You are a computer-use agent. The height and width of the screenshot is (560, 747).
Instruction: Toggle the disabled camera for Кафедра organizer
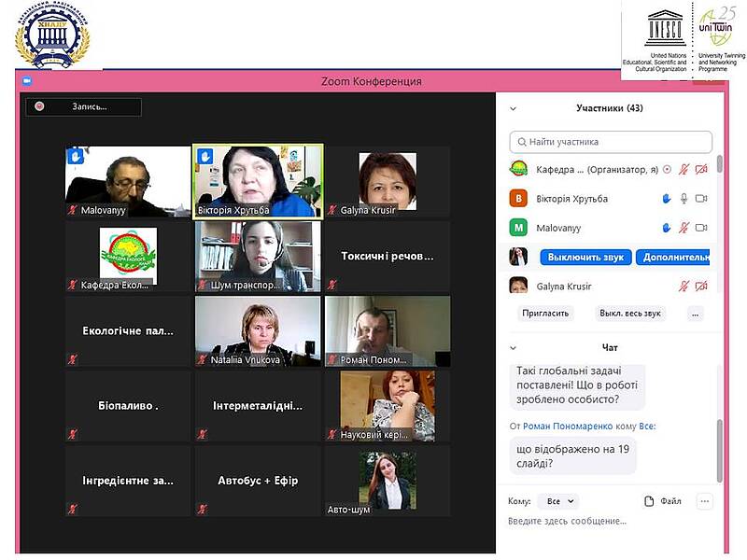[x=701, y=170]
